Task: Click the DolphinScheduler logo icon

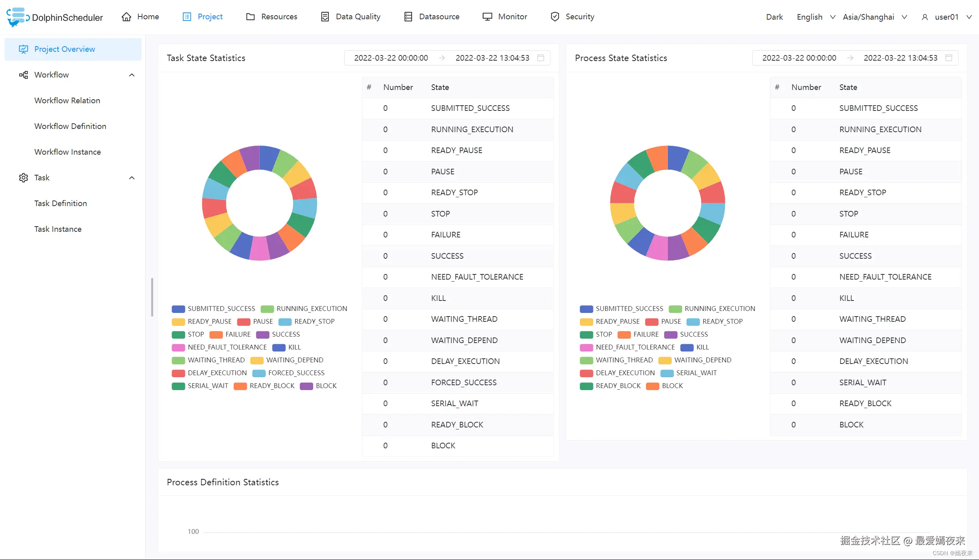Action: (x=17, y=17)
